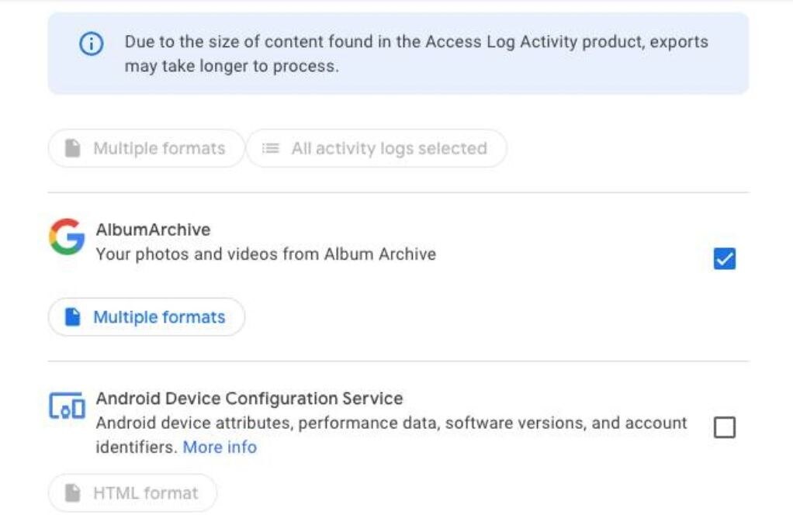Click the list icon in the activity logs chip
Screen dimensions: 793x532
point(270,148)
